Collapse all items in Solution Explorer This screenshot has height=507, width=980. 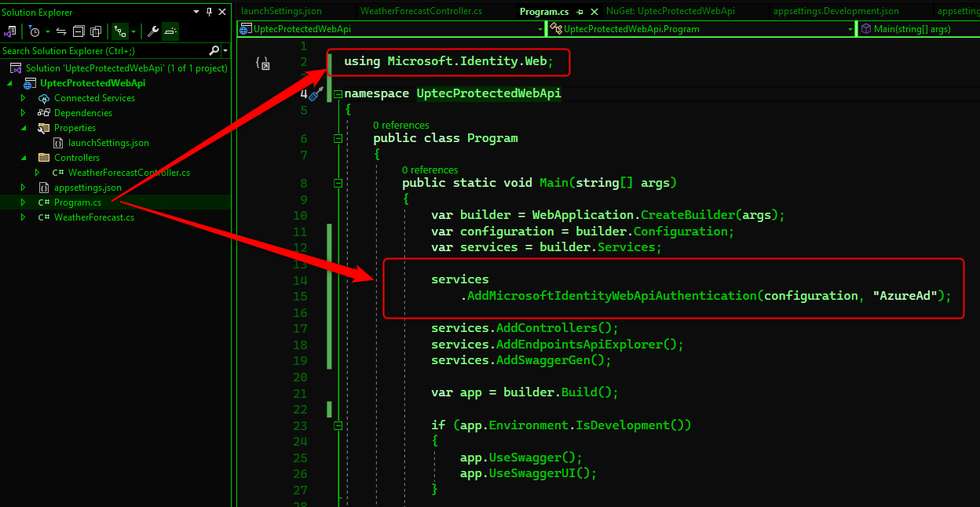point(79,31)
